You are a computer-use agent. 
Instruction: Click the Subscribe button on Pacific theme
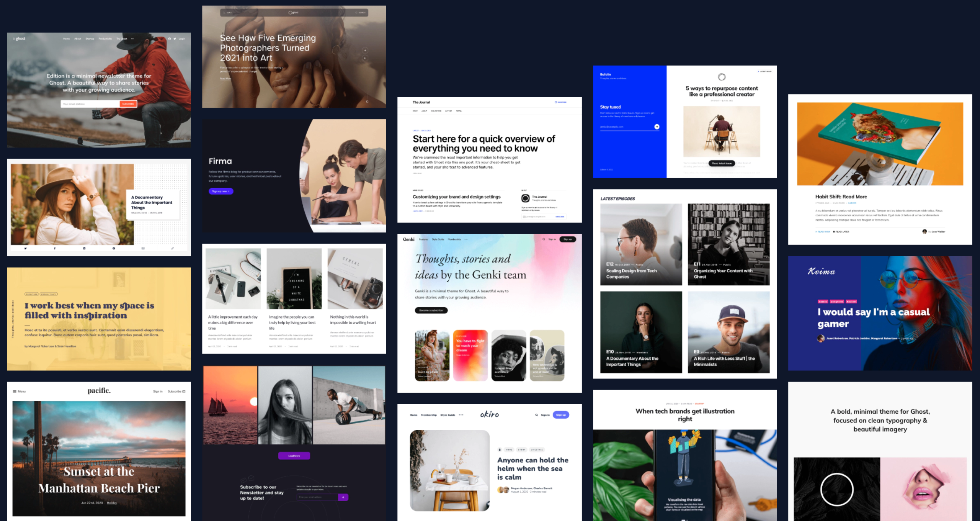click(178, 392)
